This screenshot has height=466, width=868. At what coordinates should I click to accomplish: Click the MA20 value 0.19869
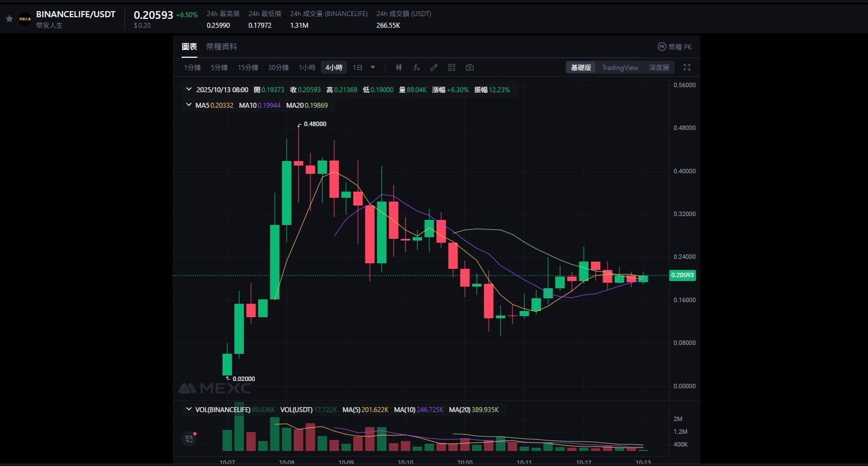pos(316,105)
